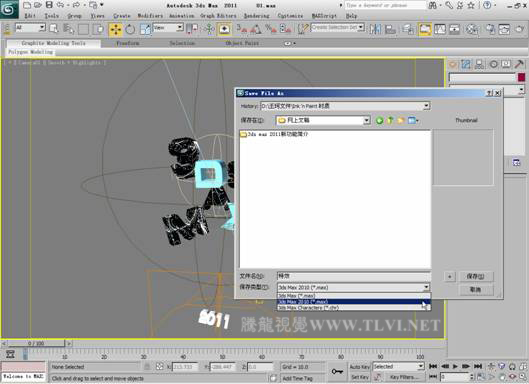Click the Edit Named Selection Sets icon
Viewport: 529px width, 384px height.
(304, 29)
